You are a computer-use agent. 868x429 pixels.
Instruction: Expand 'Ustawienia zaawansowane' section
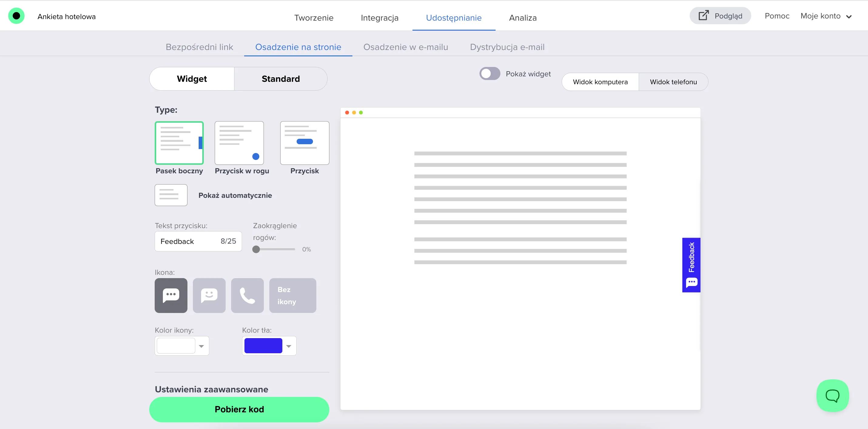pyautogui.click(x=211, y=389)
